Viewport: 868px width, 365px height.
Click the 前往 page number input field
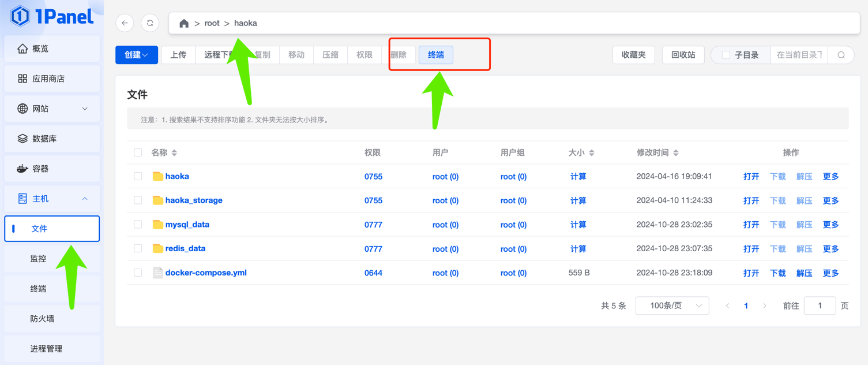[x=819, y=306]
